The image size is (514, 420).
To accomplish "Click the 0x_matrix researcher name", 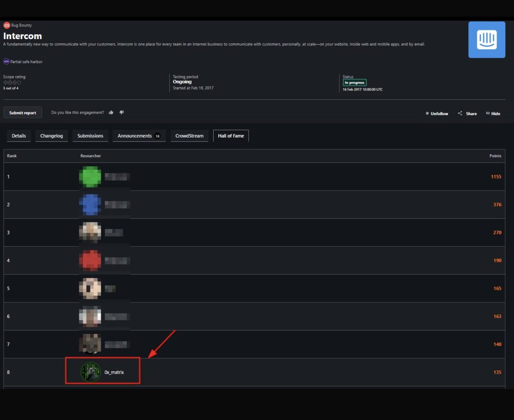I will [x=114, y=372].
